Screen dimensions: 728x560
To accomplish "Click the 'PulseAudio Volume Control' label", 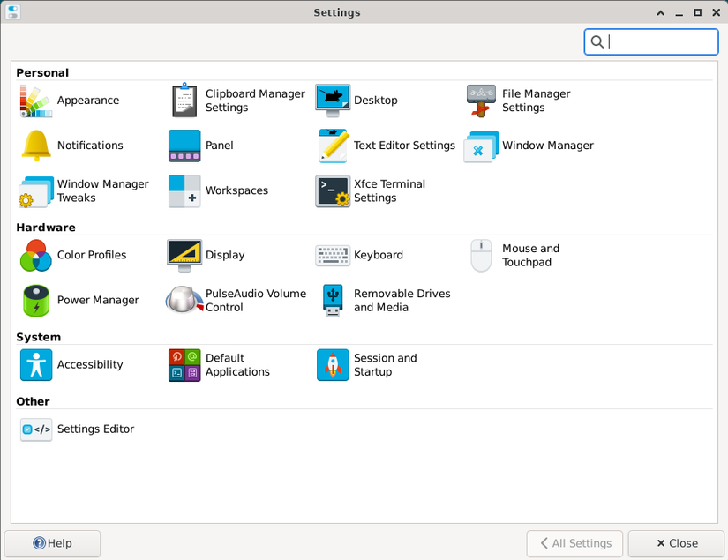I will pos(256,300).
